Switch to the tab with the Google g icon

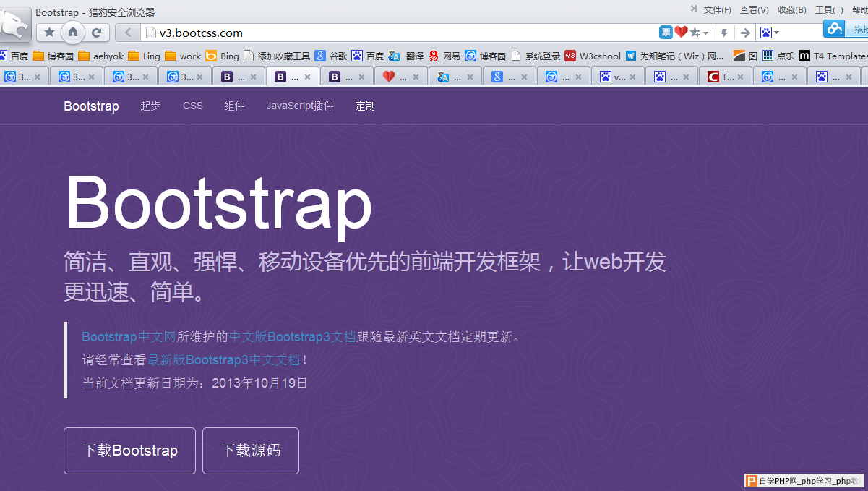tap(509, 77)
